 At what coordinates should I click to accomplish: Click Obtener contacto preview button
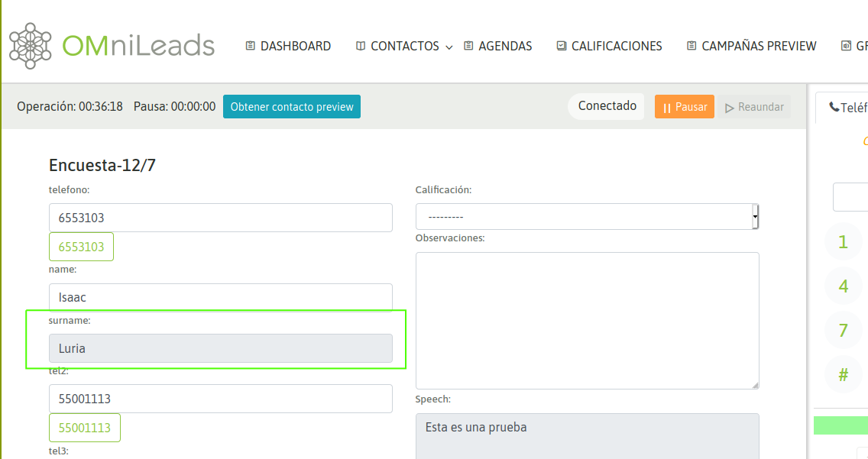pyautogui.click(x=292, y=107)
